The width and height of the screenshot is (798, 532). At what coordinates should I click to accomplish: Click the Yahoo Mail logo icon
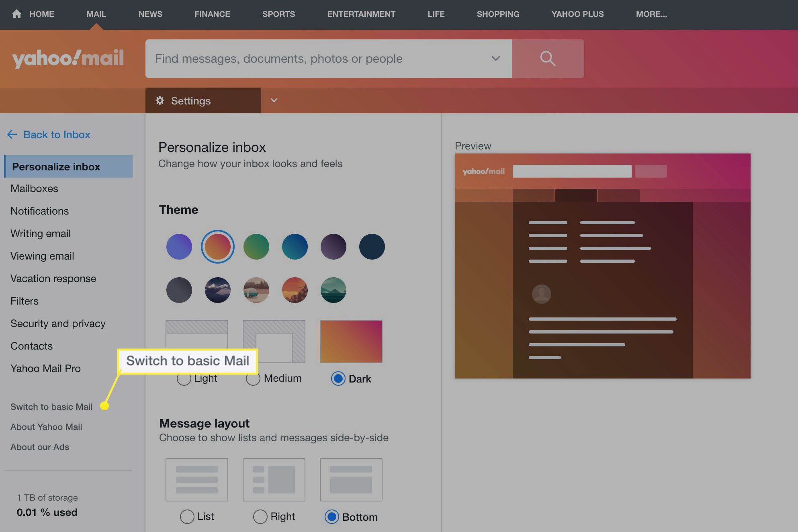(x=67, y=58)
